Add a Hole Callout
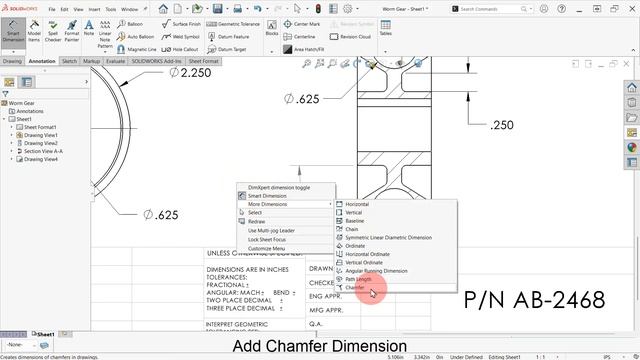 click(180, 49)
